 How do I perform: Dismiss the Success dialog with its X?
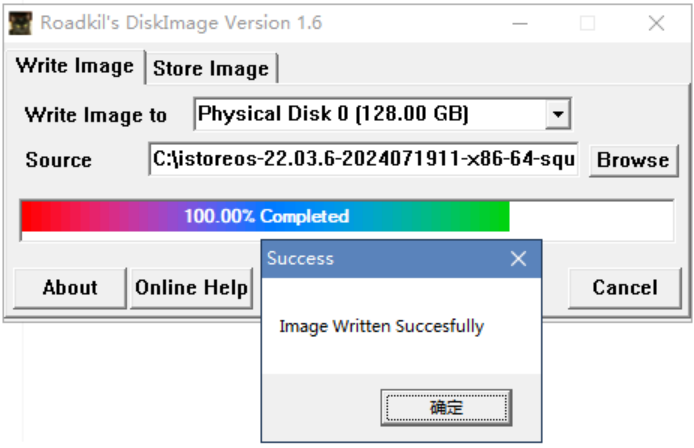click(x=518, y=259)
